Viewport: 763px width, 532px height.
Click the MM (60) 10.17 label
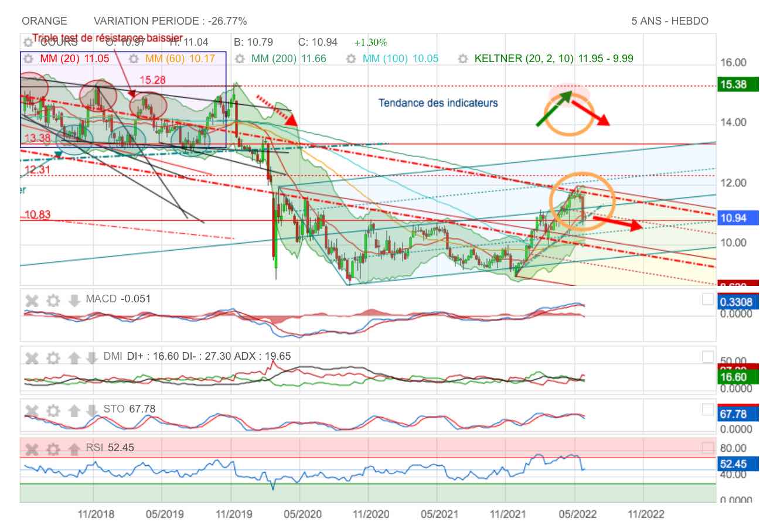[180, 59]
